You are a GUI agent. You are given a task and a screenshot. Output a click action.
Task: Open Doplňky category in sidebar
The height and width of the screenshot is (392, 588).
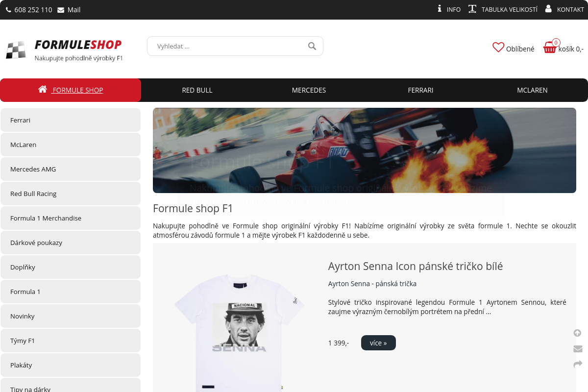pos(71,267)
